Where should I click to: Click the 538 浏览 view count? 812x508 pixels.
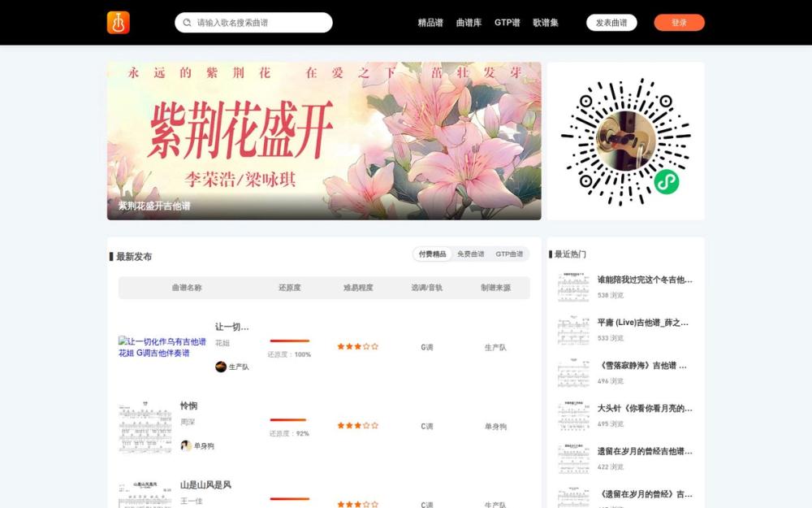(610, 295)
